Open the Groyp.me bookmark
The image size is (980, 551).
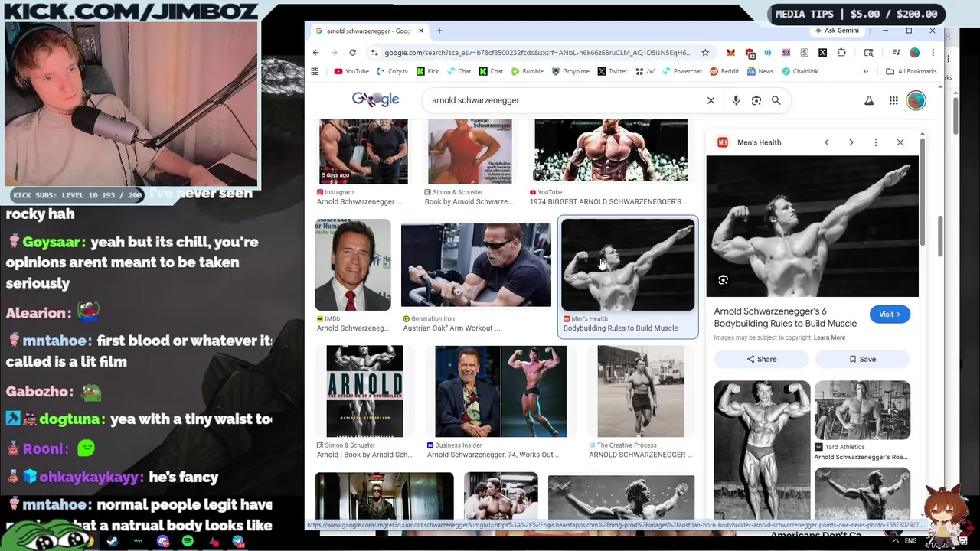(x=570, y=71)
